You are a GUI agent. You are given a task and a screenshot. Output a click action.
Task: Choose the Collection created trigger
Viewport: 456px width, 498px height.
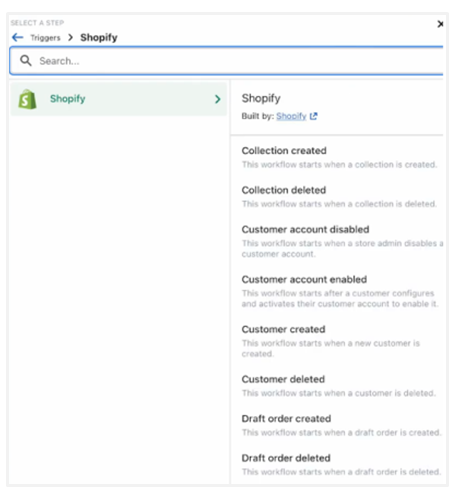(339, 157)
